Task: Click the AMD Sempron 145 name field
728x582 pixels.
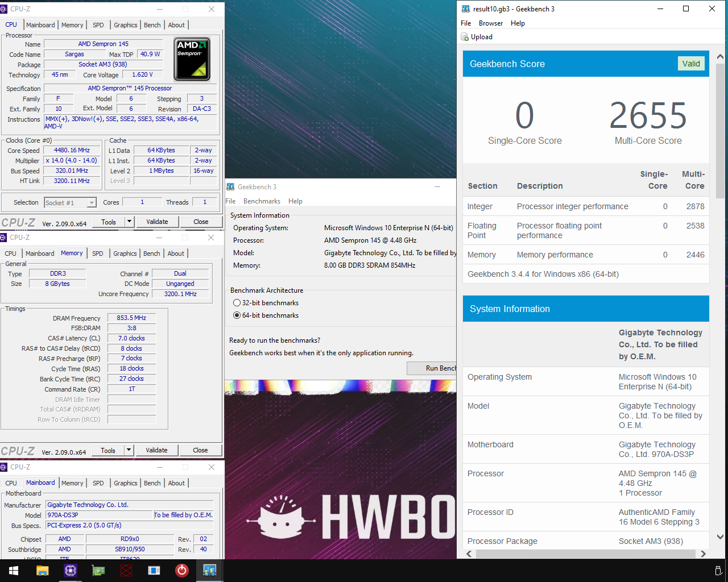Action: (104, 44)
